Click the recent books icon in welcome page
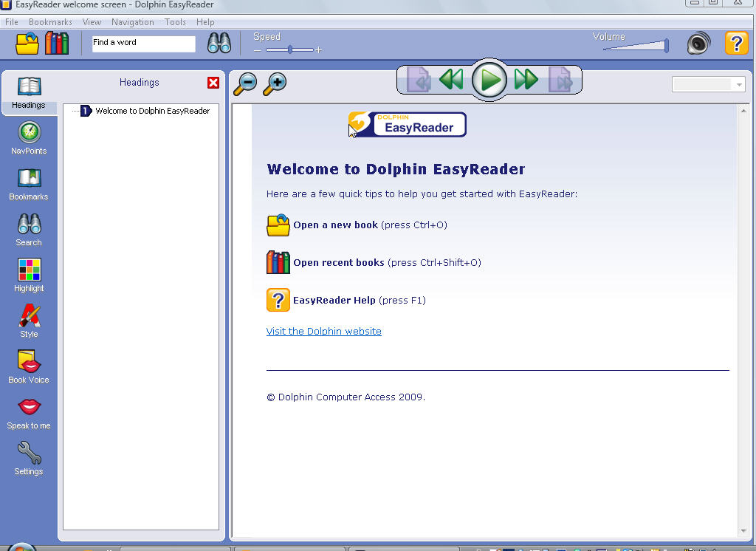Image resolution: width=756 pixels, height=551 pixels. pyautogui.click(x=278, y=262)
